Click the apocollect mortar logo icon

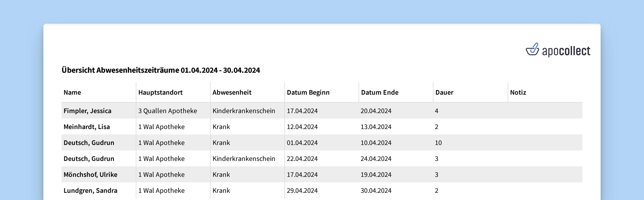tap(532, 49)
